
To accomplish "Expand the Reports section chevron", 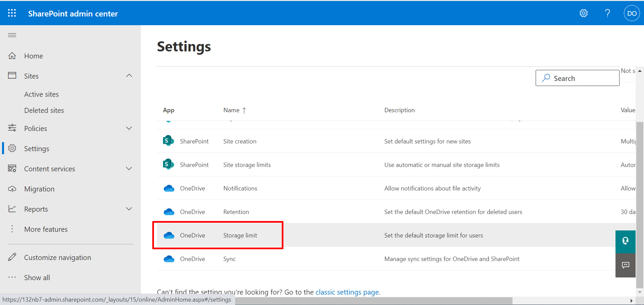I will click(x=129, y=209).
